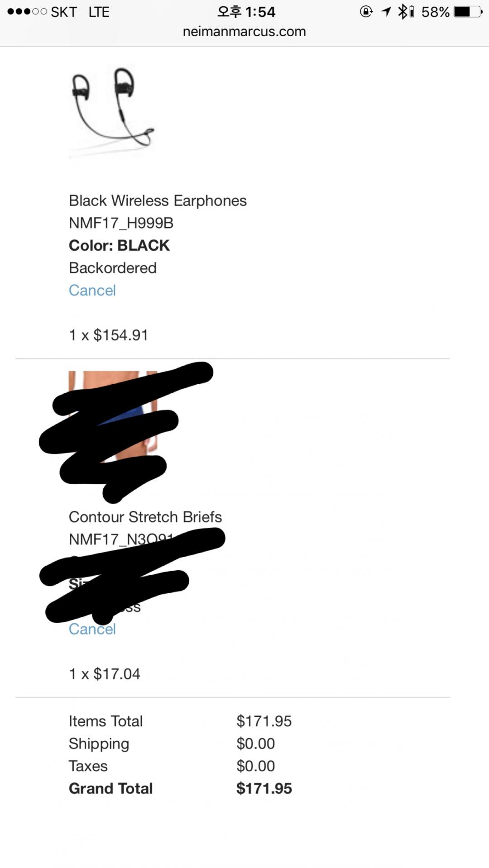The height and width of the screenshot is (868, 489).
Task: Tap the battery level icon
Action: click(468, 12)
